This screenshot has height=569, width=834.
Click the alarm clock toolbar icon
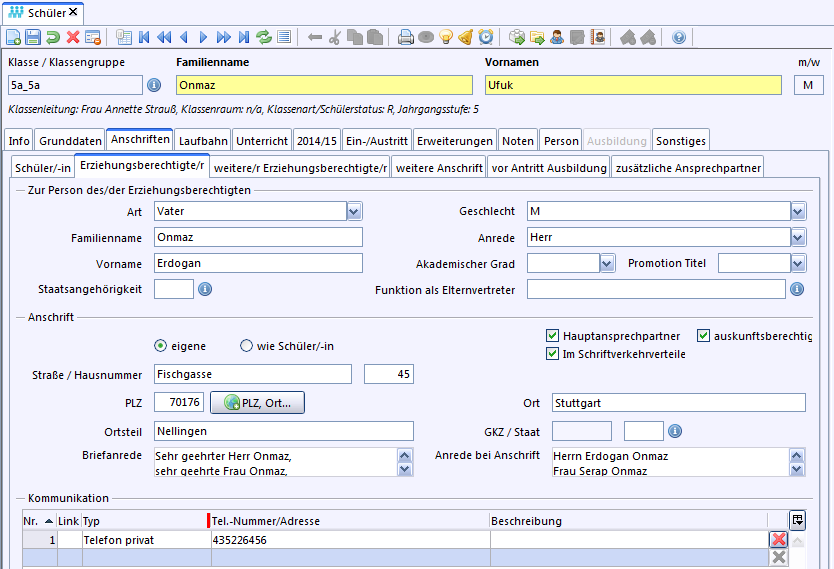[x=486, y=38]
